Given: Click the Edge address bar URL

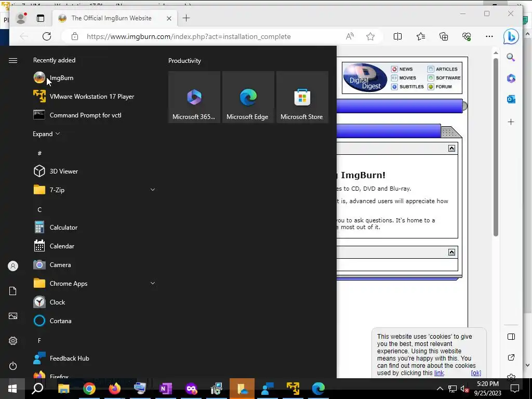Looking at the screenshot, I should [x=189, y=36].
